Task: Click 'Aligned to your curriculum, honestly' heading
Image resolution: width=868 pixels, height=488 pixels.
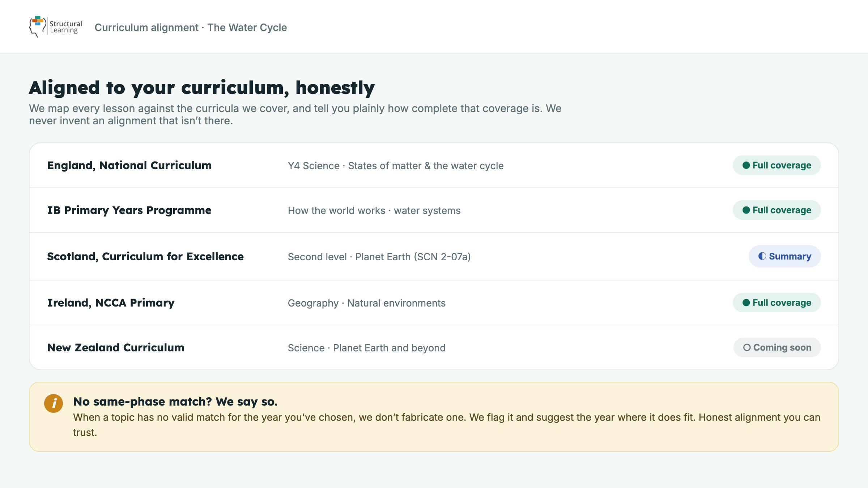Action: 202,88
